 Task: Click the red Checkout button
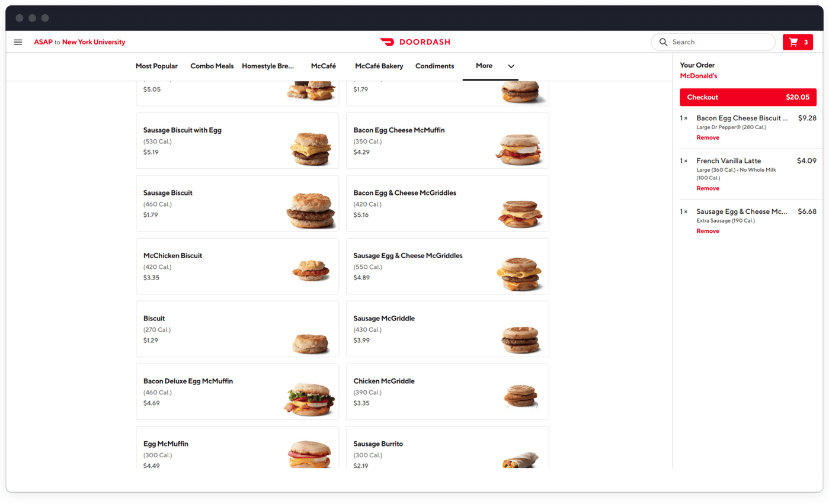[748, 97]
